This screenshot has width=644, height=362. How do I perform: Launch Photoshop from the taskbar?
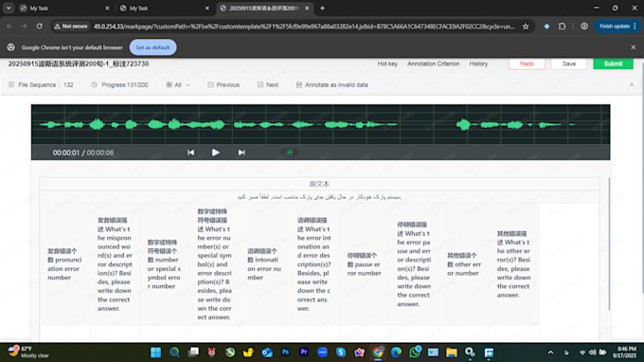pos(285,353)
